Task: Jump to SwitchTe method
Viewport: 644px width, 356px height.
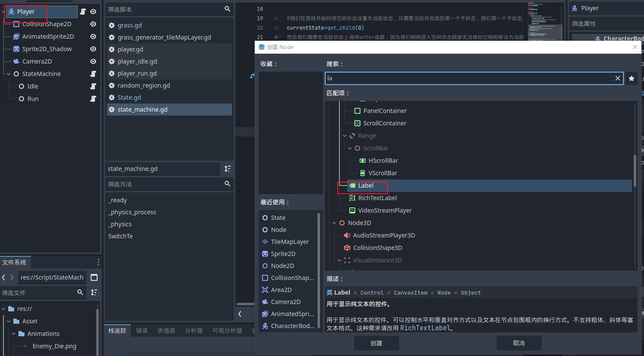Action: pyautogui.click(x=120, y=236)
